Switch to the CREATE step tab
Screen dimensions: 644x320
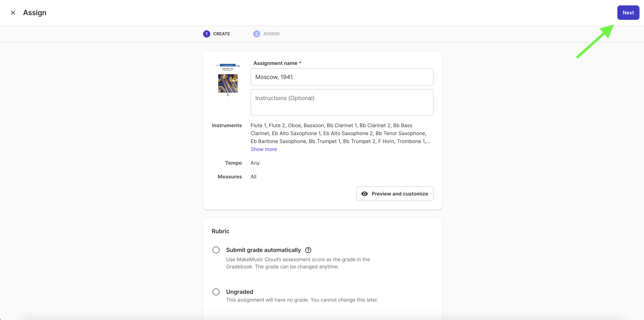pyautogui.click(x=221, y=34)
